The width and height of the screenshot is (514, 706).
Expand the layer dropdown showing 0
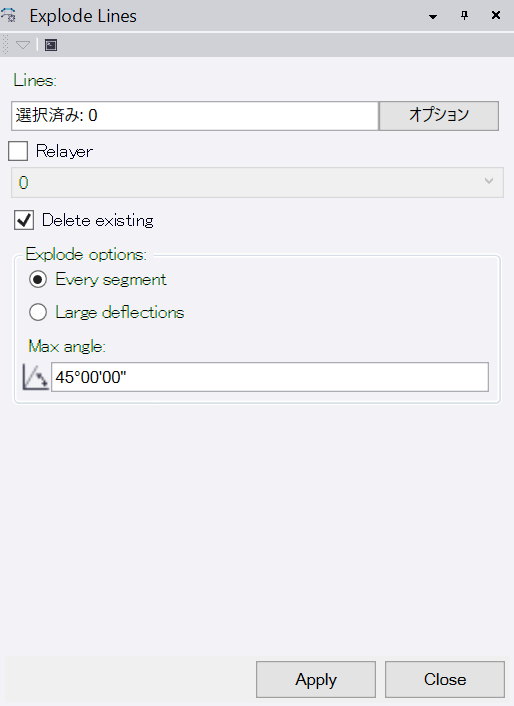click(x=257, y=182)
